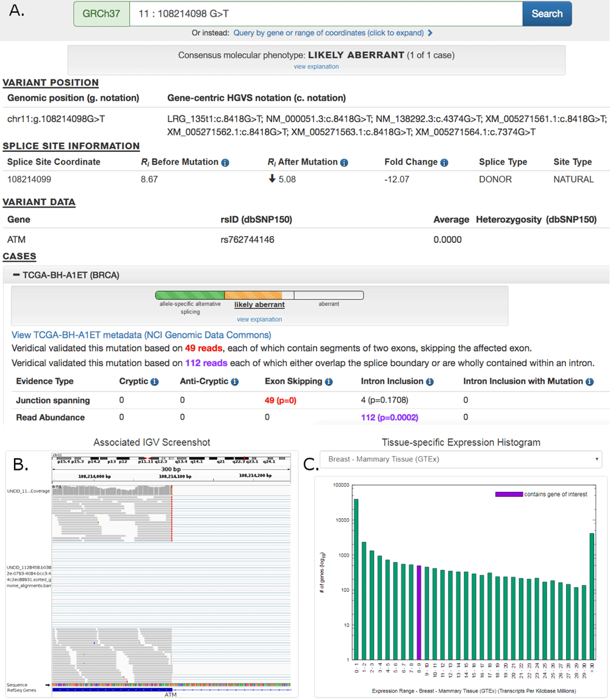Select the GRCh37 genome build button
Viewport: 610px width, 700px height.
click(x=102, y=14)
